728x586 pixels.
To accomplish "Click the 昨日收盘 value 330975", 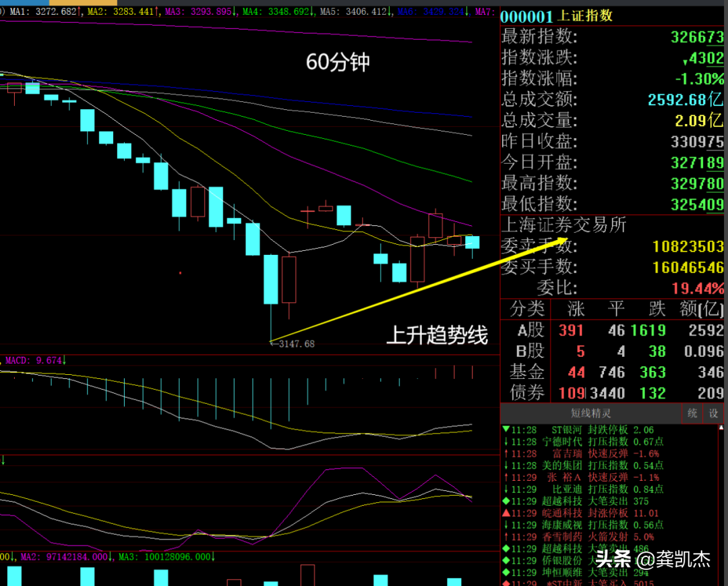I will [x=697, y=142].
